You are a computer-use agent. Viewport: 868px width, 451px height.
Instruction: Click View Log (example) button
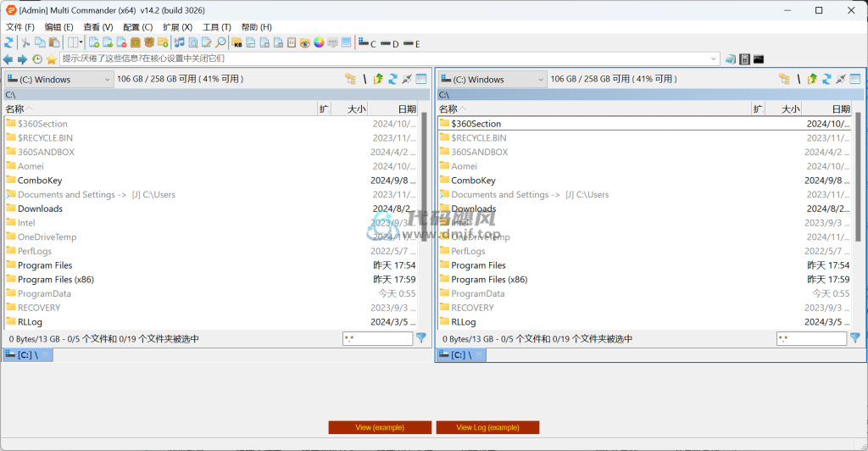point(487,427)
